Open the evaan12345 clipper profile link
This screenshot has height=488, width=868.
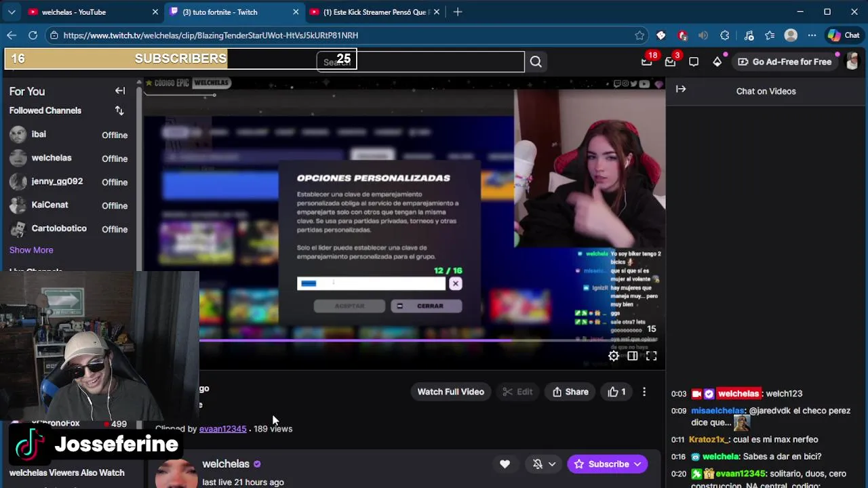click(222, 429)
